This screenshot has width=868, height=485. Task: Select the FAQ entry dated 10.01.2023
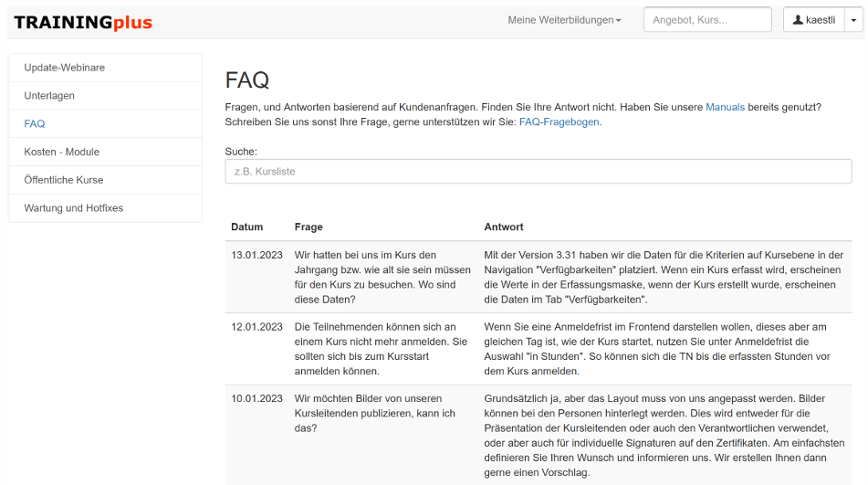pyautogui.click(x=256, y=399)
